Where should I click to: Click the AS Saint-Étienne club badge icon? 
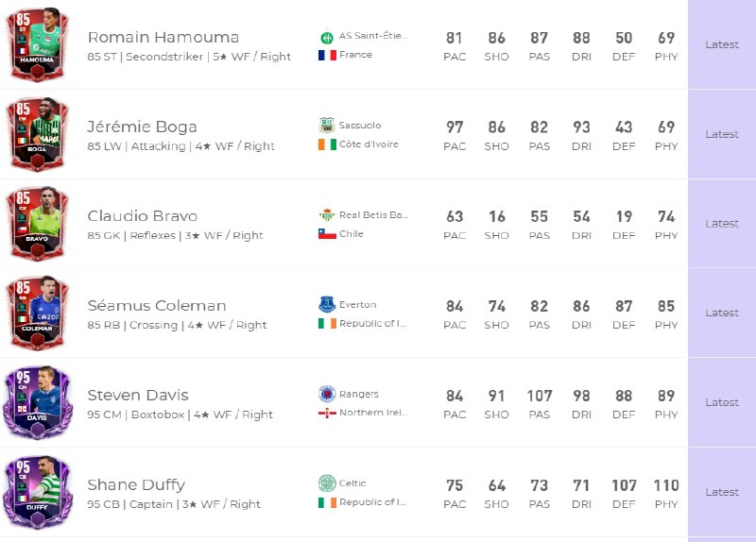click(x=327, y=37)
